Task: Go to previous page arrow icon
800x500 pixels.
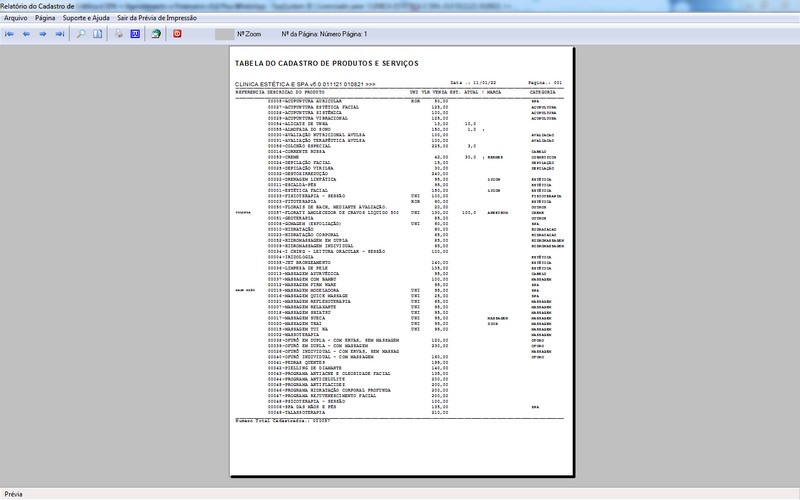Action: click(x=26, y=34)
